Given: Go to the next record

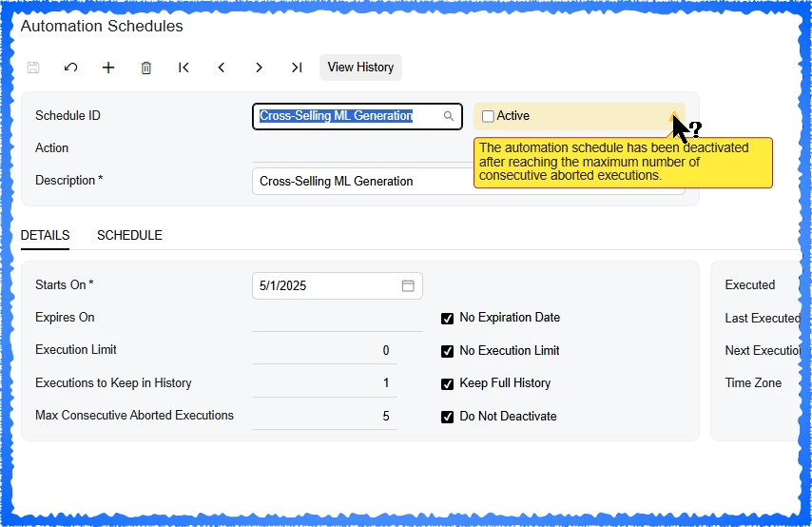Looking at the screenshot, I should pyautogui.click(x=259, y=68).
